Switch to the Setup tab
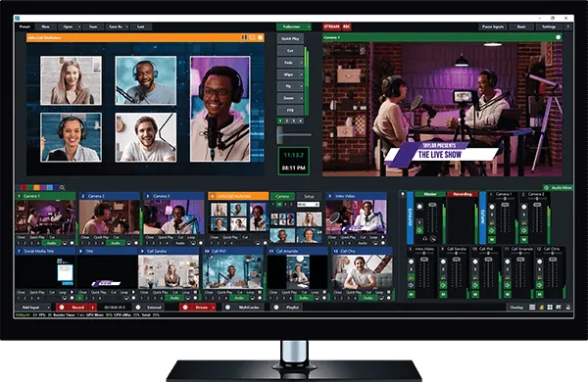The image size is (588, 382). [x=309, y=196]
